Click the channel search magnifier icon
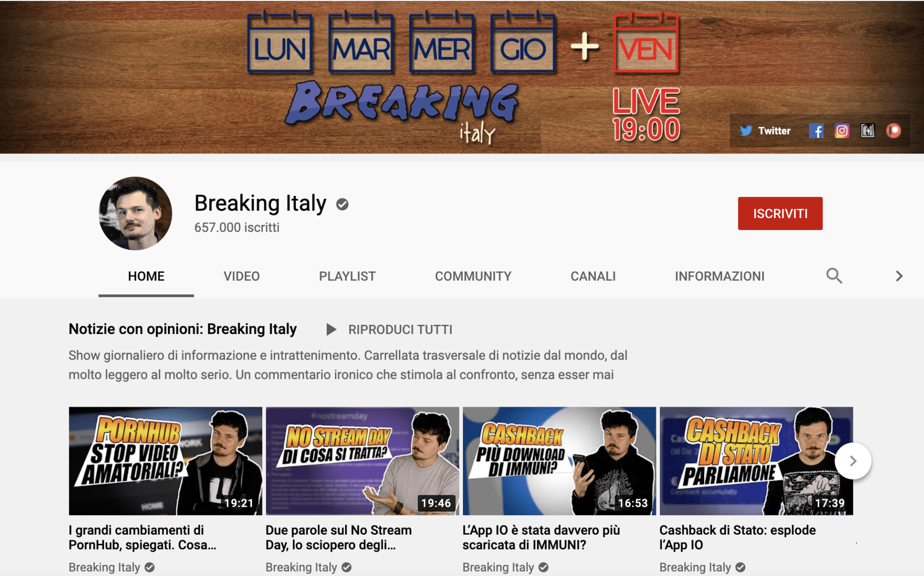The width and height of the screenshot is (924, 576). [x=834, y=276]
